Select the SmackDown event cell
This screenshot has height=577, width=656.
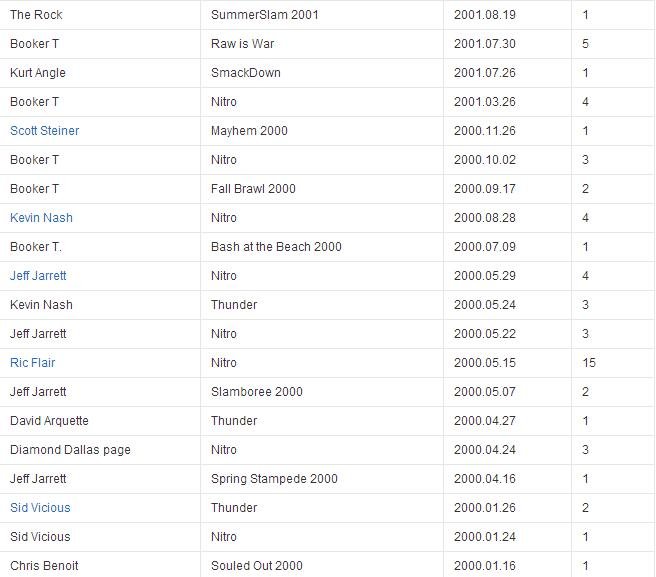click(x=322, y=73)
